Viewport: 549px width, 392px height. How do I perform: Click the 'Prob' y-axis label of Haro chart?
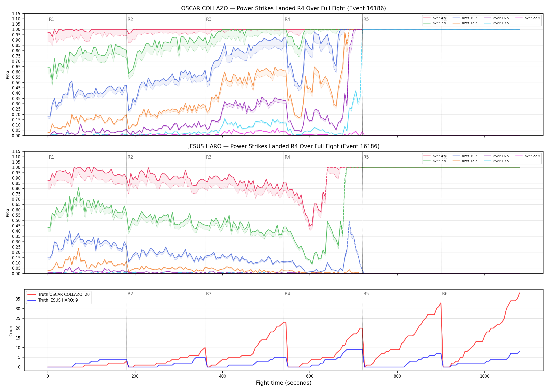point(7,213)
